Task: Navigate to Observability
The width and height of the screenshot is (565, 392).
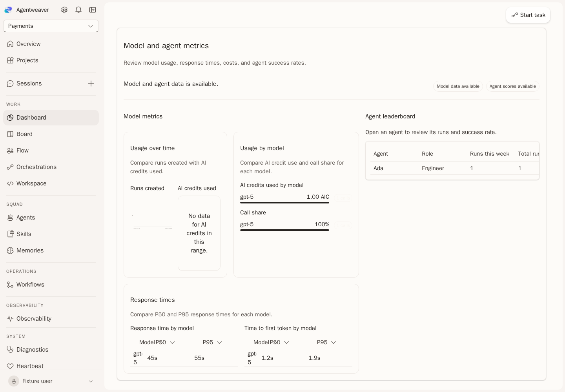Action: point(51,319)
